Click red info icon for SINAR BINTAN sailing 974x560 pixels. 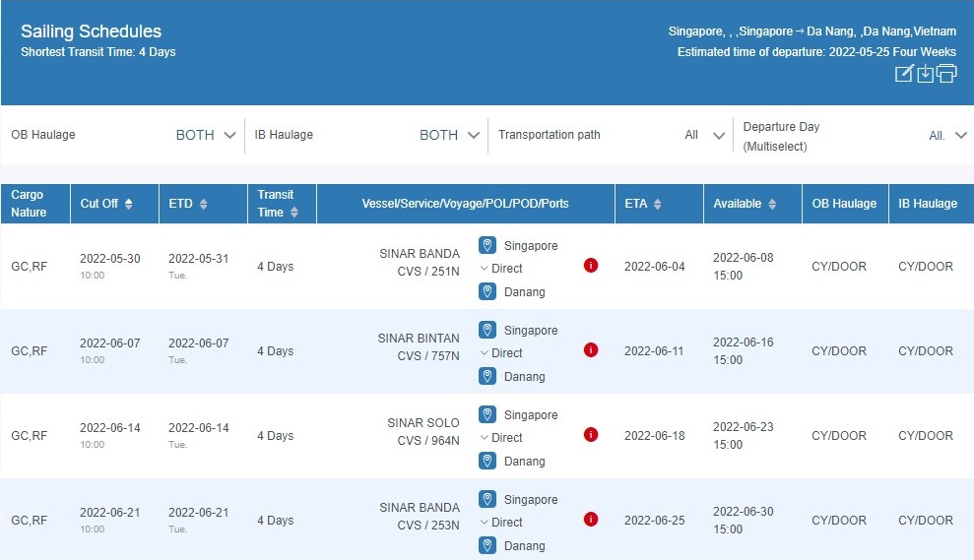click(591, 349)
